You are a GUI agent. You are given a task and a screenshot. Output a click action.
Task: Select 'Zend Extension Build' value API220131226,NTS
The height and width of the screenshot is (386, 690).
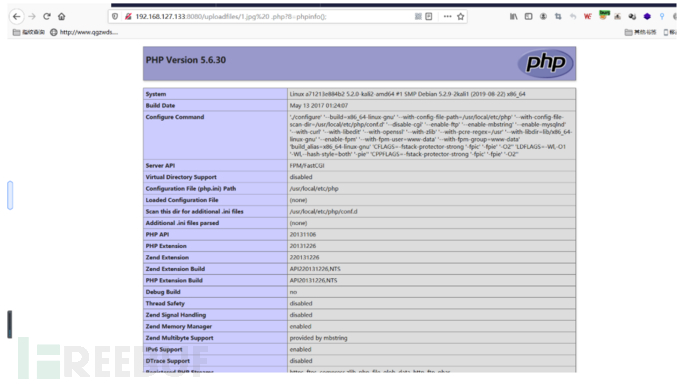(315, 269)
